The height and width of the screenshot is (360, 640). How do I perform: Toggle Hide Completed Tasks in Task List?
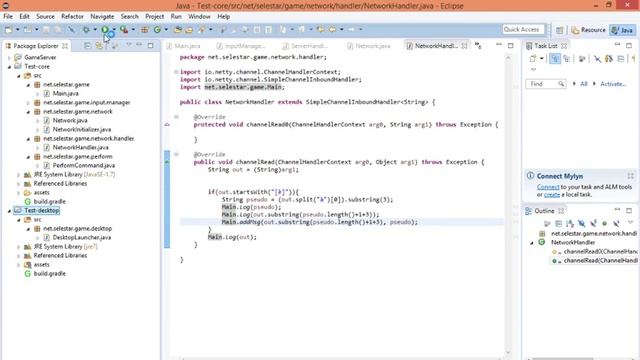coord(597,59)
